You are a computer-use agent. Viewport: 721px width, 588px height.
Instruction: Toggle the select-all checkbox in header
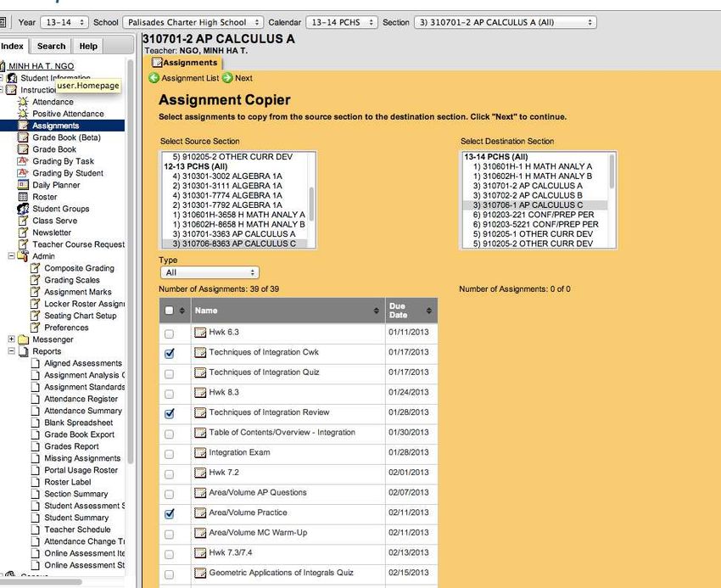169,310
